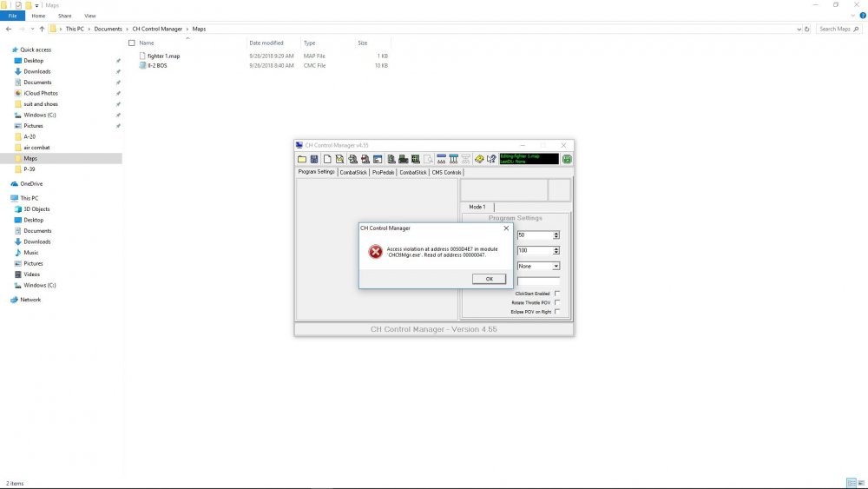Open the File ribbon tab
This screenshot has height=489, width=868.
[x=12, y=16]
